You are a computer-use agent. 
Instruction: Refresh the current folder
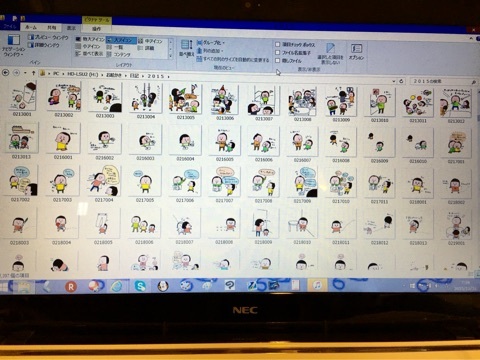pyautogui.click(x=402, y=81)
